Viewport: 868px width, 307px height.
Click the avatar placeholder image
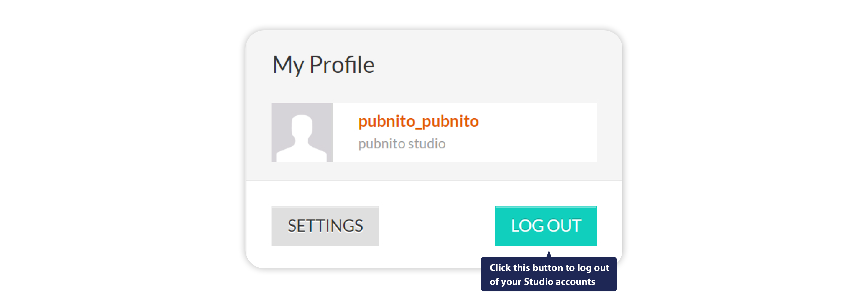[302, 132]
